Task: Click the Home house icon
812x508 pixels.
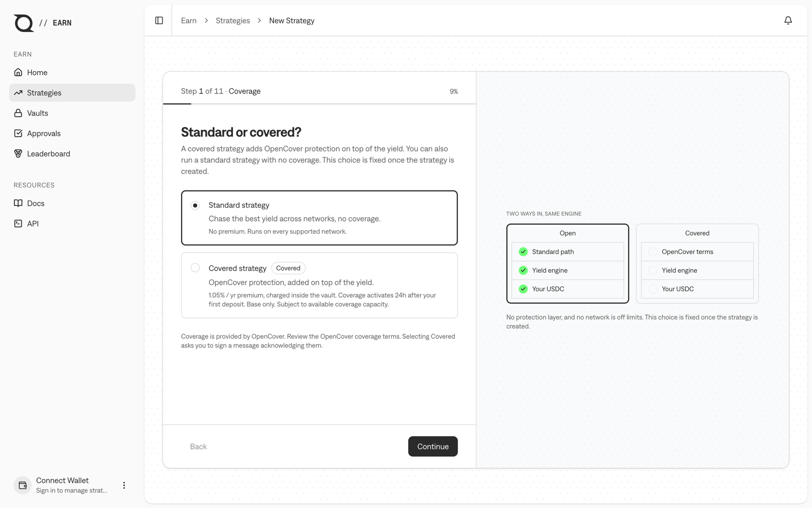Action: tap(18, 72)
